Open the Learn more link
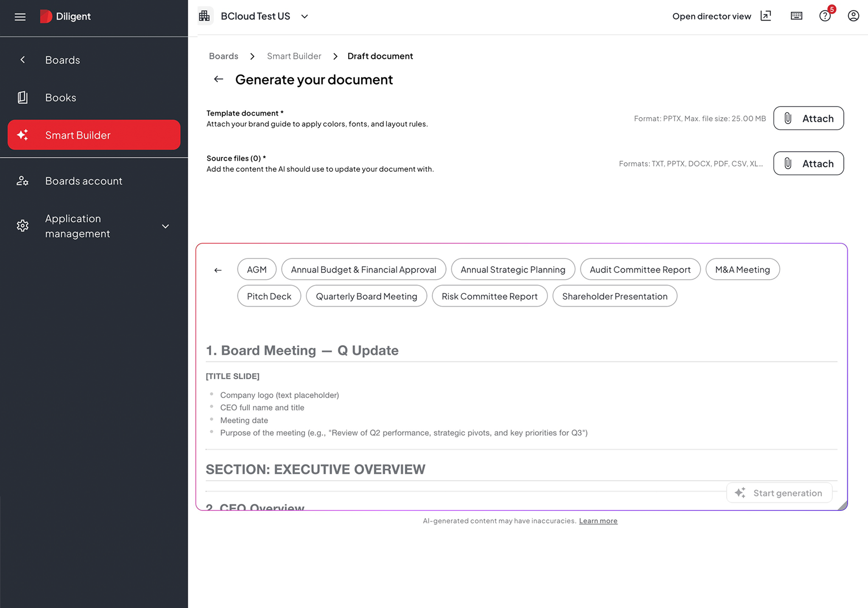Viewport: 868px width, 608px height. [598, 521]
